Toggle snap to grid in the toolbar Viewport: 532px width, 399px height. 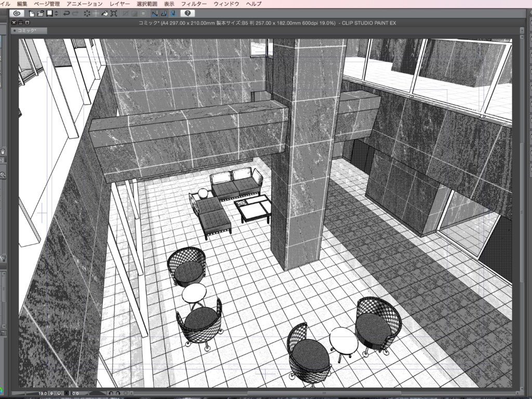pos(172,14)
